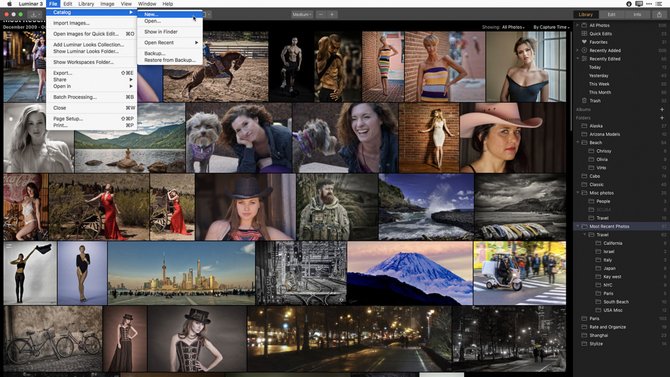This screenshot has height=377, width=670.
Task: Open the View menu
Action: tap(126, 4)
